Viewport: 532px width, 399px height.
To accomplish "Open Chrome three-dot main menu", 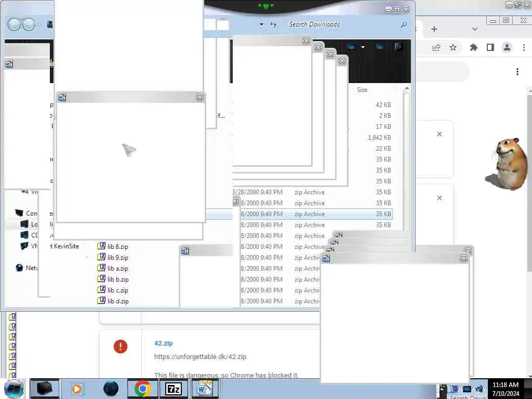I will pyautogui.click(x=524, y=47).
